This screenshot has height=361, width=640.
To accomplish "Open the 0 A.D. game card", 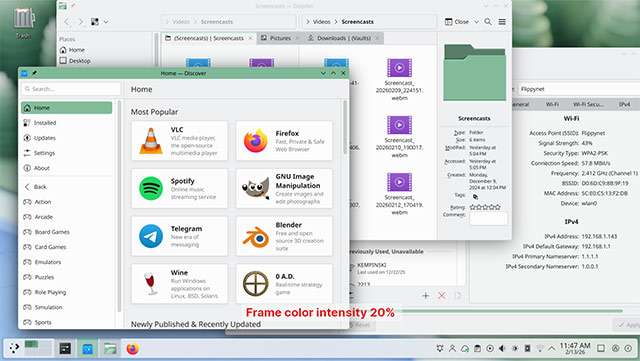I will 284,284.
